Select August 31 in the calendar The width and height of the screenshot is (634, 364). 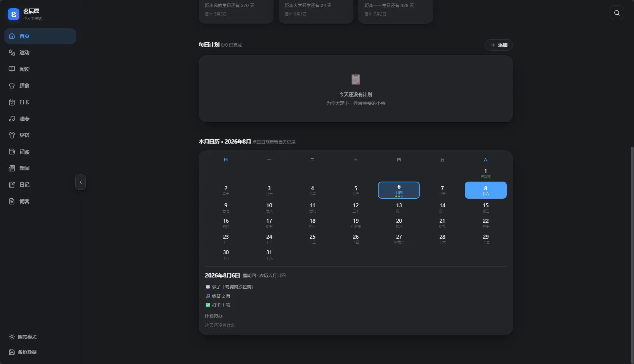(x=269, y=255)
